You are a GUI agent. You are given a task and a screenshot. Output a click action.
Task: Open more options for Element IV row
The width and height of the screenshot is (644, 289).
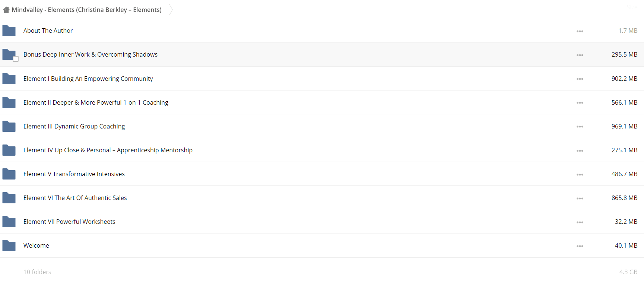pos(580,151)
